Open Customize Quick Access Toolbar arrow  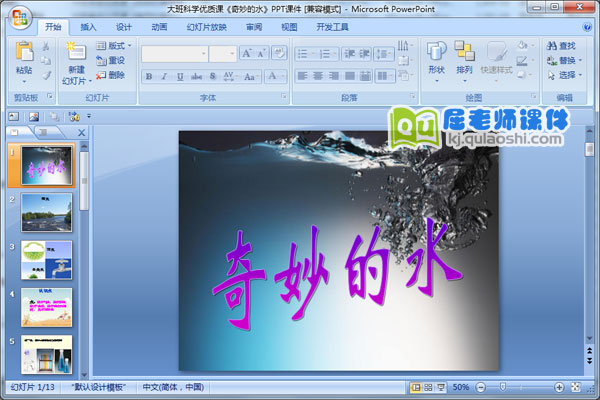(89, 116)
